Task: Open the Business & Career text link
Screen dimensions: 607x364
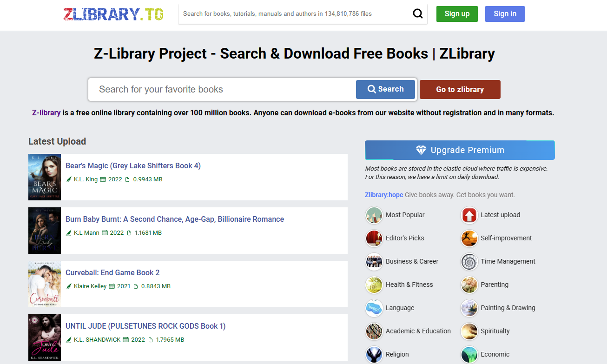Action: coord(412,261)
